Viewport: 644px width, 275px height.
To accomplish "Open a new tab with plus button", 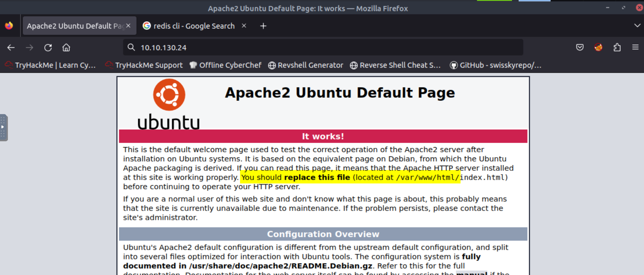I will coord(263,26).
